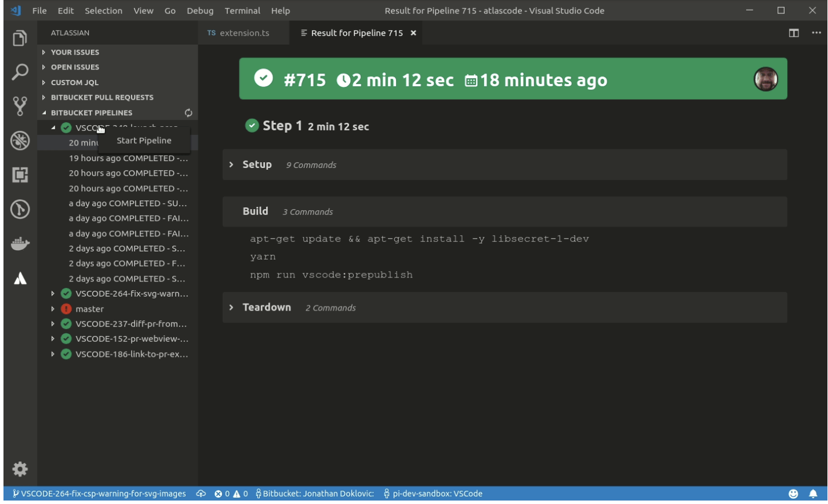Click the pipeline author avatar
This screenshot has width=828, height=504.
pos(765,79)
